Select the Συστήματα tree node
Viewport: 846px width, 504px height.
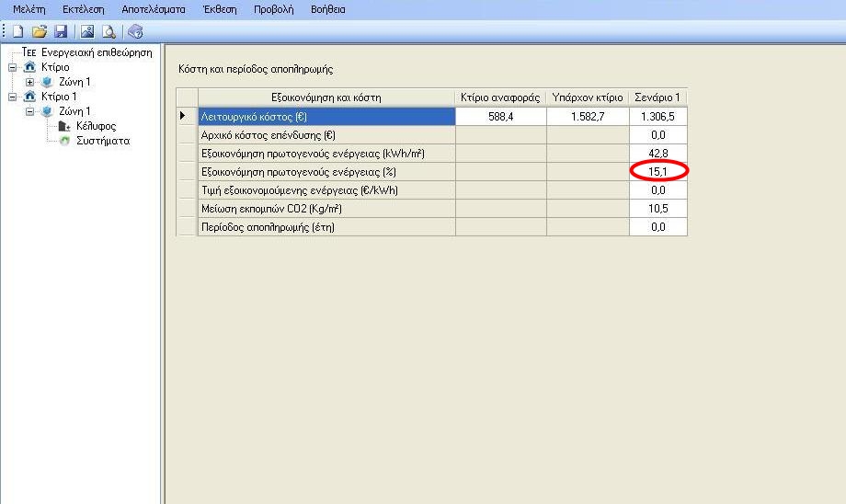(102, 141)
